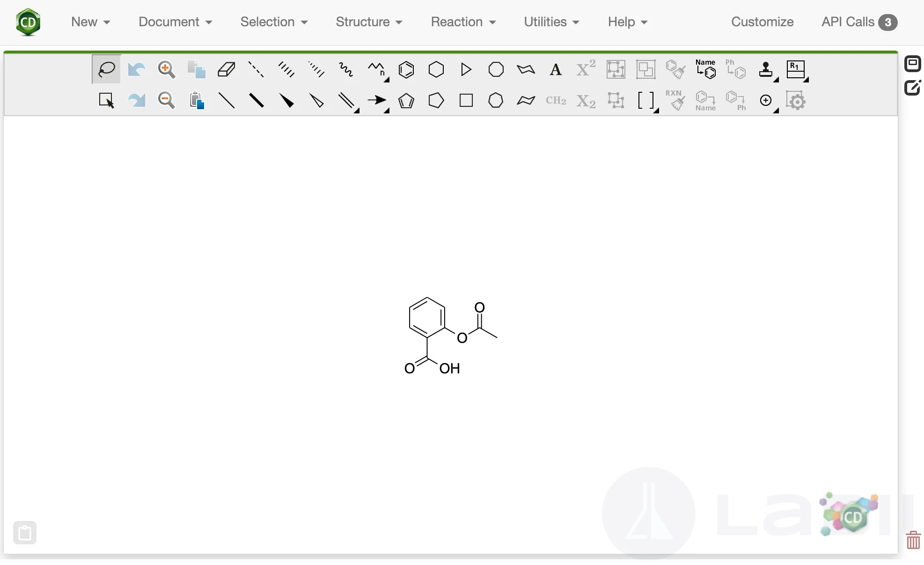This screenshot has height=565, width=924.
Task: Select the solid bond tool
Action: click(x=227, y=100)
